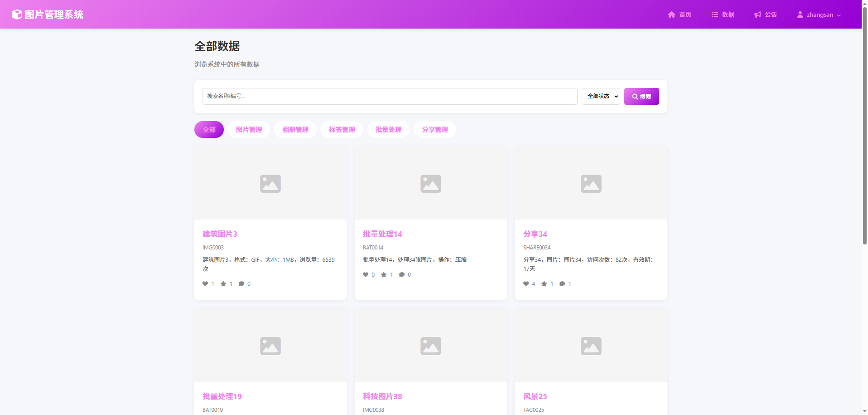Click the code BAT0019
Image resolution: width=868 pixels, height=415 pixels.
point(212,410)
